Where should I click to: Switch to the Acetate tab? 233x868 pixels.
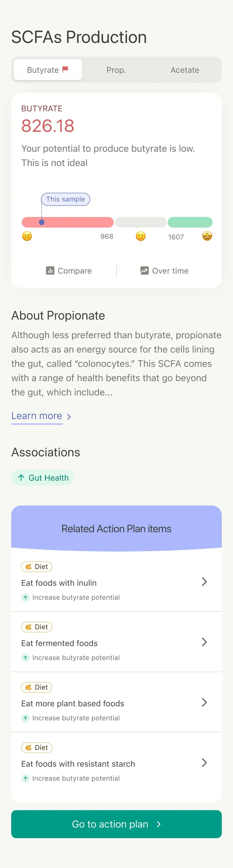pyautogui.click(x=185, y=70)
